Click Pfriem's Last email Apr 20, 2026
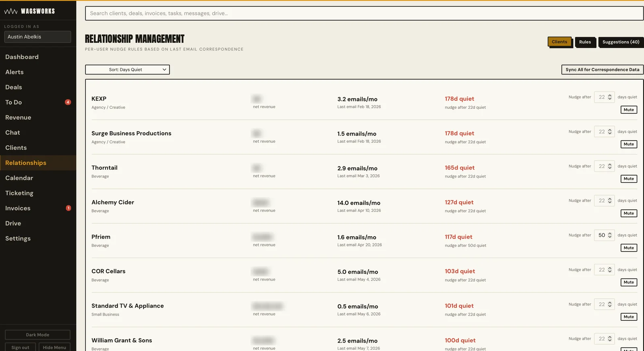 360,245
